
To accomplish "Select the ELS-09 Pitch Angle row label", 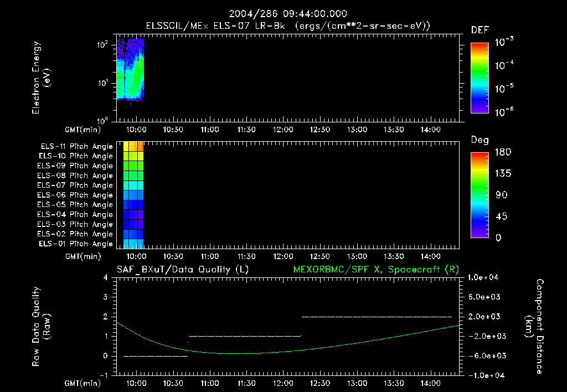I will (x=75, y=166).
